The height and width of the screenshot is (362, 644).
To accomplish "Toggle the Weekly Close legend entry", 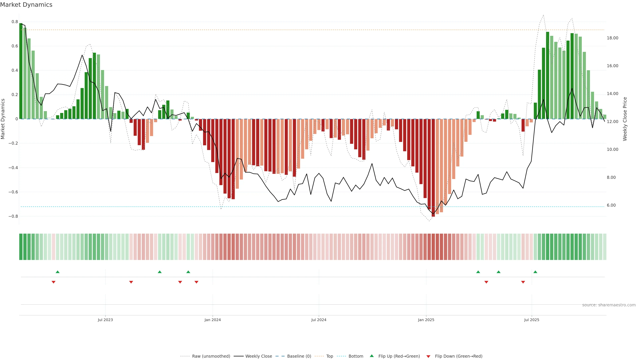I will 258,356.
